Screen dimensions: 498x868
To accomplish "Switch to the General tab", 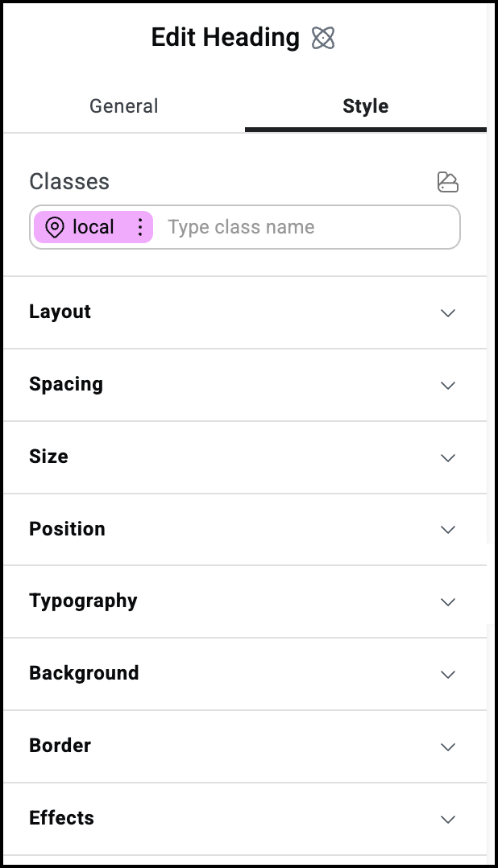I will [x=124, y=106].
